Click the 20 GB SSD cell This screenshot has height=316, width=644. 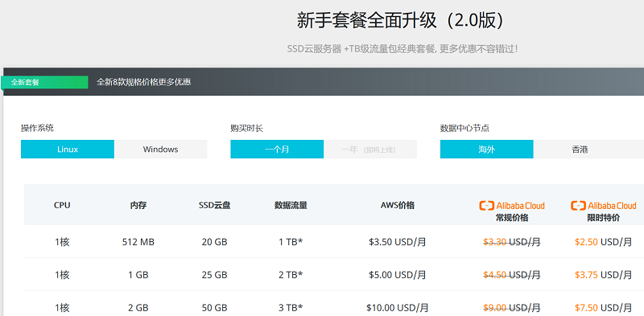pos(214,242)
